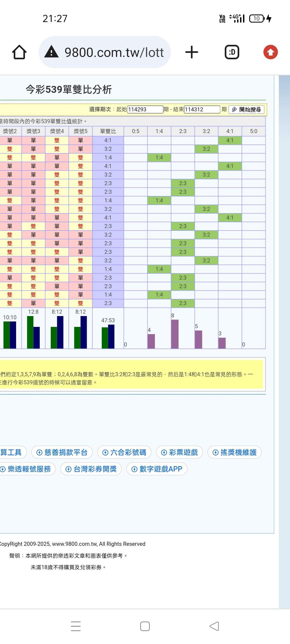
Task: Click the end period field 114312
Action: click(x=202, y=109)
